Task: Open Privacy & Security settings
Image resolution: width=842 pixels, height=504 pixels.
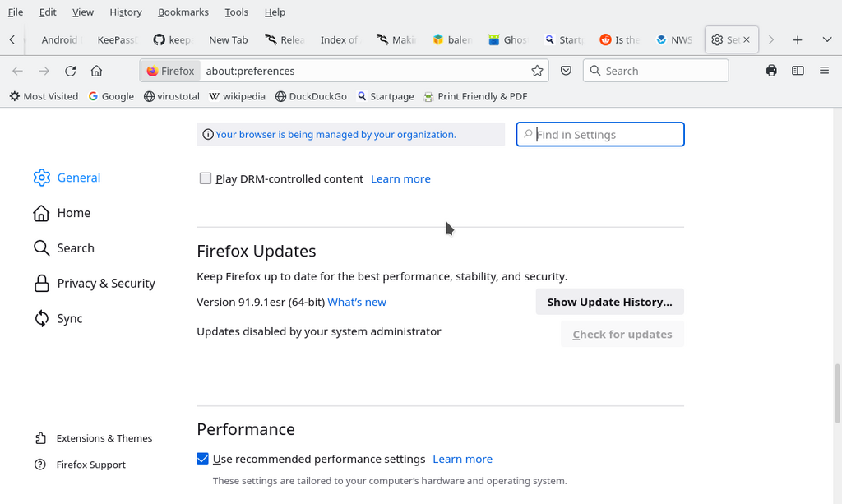Action: 95,284
